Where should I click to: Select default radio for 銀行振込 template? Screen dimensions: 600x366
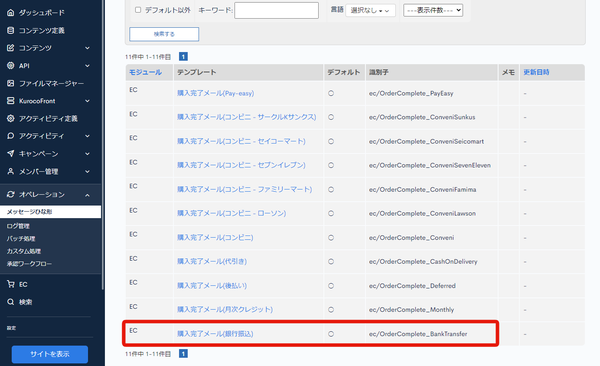331,334
